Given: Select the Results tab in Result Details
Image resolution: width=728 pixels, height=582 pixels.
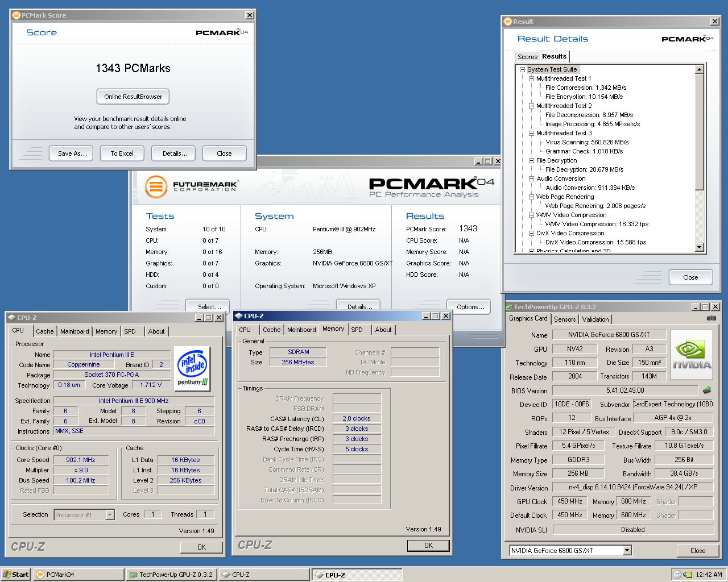Looking at the screenshot, I should 554,56.
